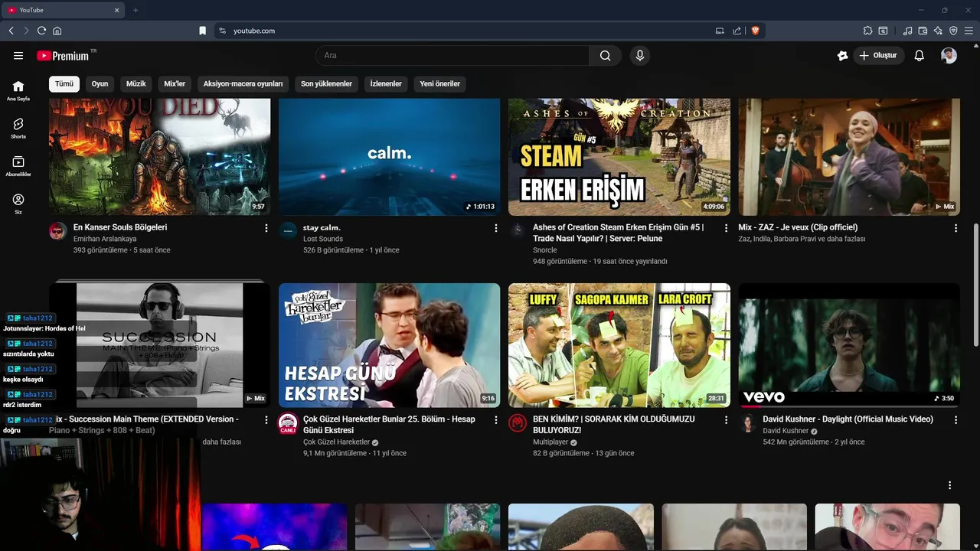The height and width of the screenshot is (551, 980).
Task: Play the Hesap Günü Ekstresi thumbnail
Action: click(389, 345)
